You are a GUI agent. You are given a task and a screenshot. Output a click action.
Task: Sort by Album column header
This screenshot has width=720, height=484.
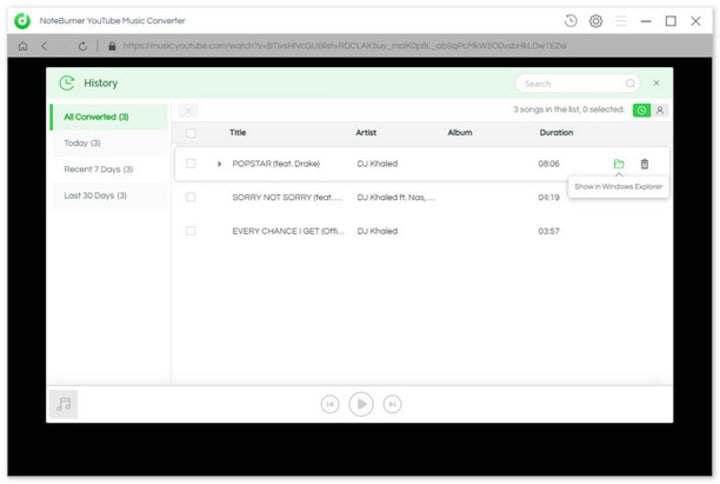(460, 133)
